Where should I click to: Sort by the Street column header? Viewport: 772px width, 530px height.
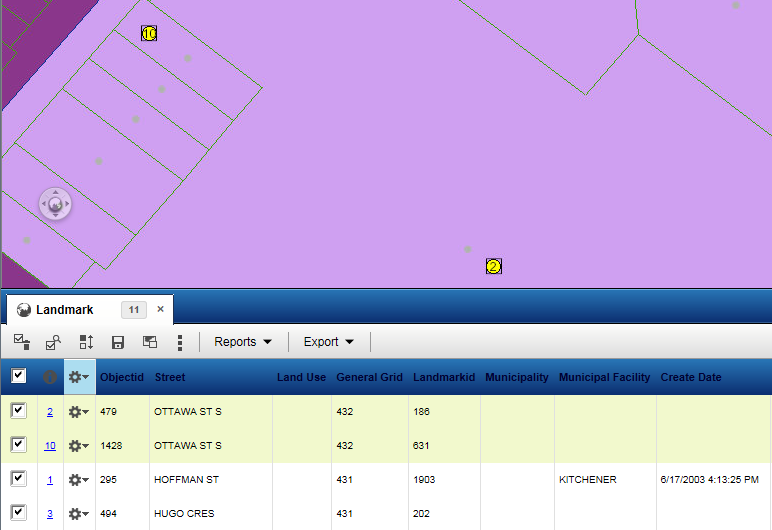(170, 377)
